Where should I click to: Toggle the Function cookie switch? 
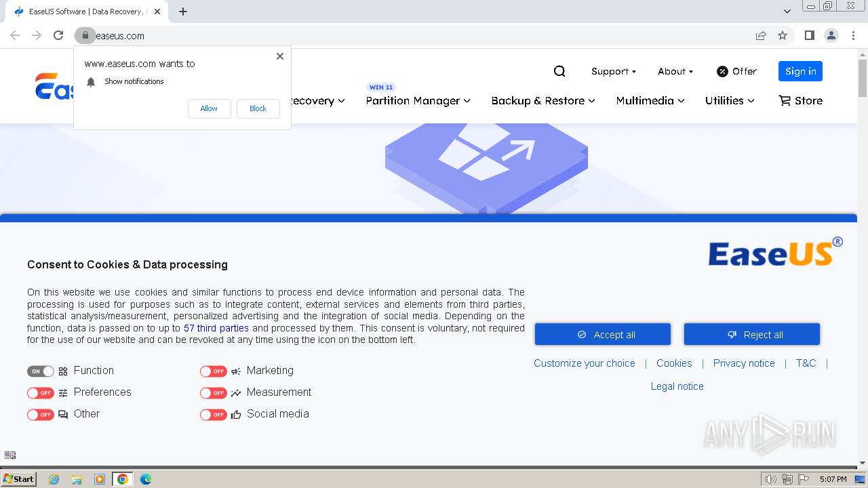41,371
